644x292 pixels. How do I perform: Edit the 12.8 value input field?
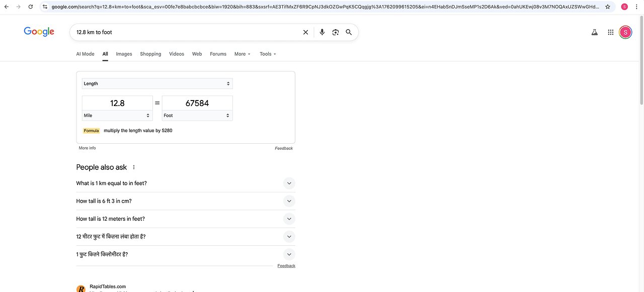[117, 103]
